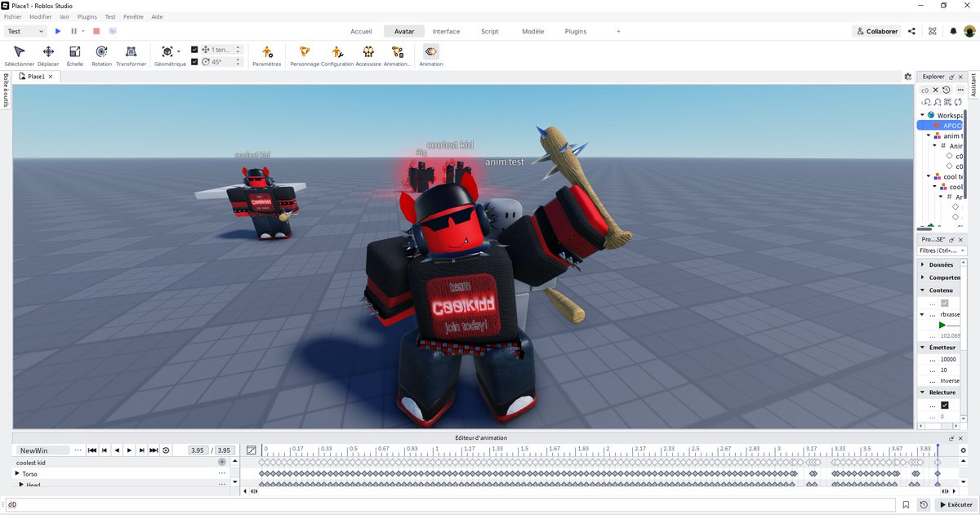Collapse the Workspace tree node
980x519 pixels.
pos(923,115)
